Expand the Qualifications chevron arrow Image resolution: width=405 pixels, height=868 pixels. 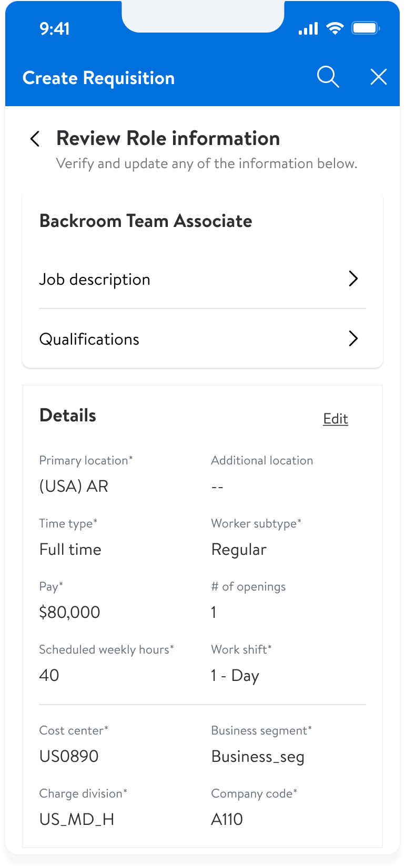pos(353,339)
